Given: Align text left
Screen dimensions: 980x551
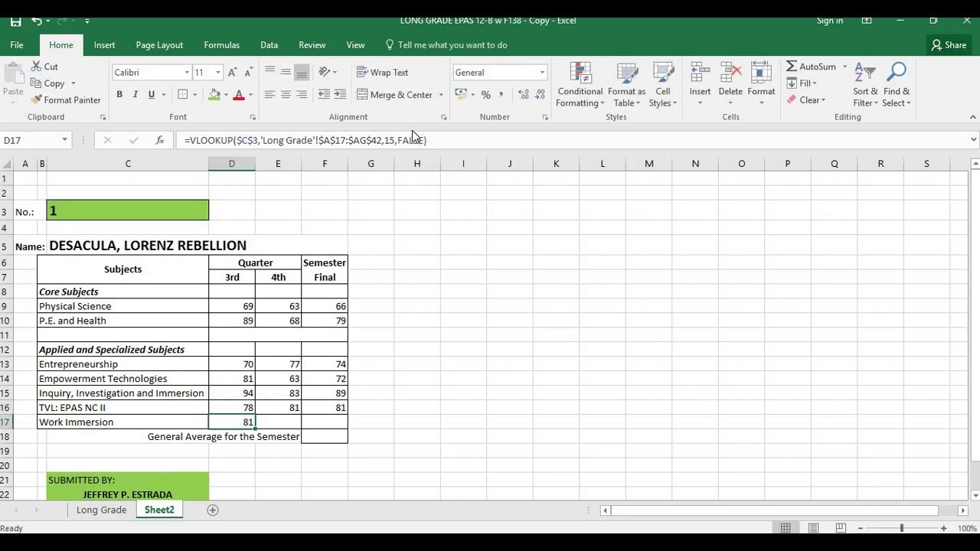Looking at the screenshot, I should coord(269,94).
